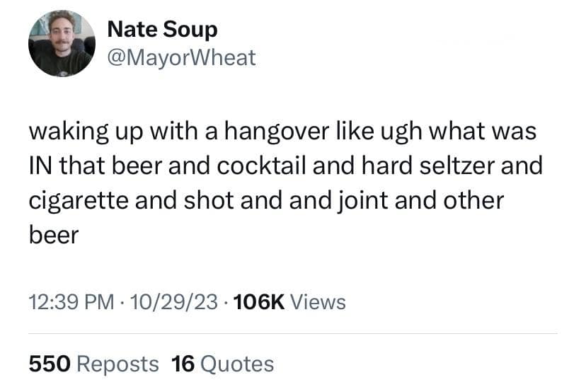Click the final word "beer" on last line

[53, 235]
